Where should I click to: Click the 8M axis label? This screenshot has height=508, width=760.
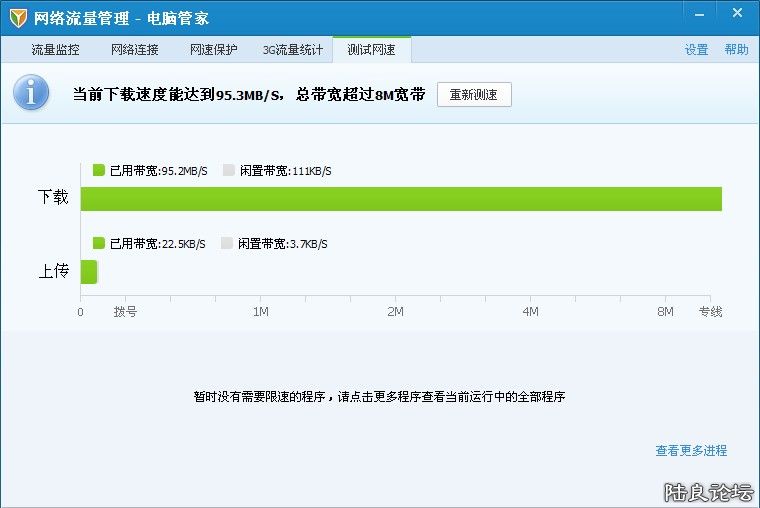[x=665, y=312]
